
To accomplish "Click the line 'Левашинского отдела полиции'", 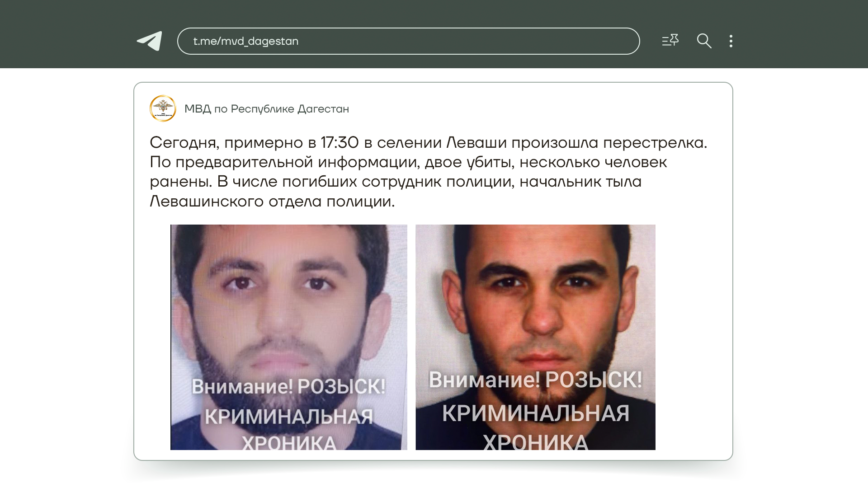I will pos(272,202).
